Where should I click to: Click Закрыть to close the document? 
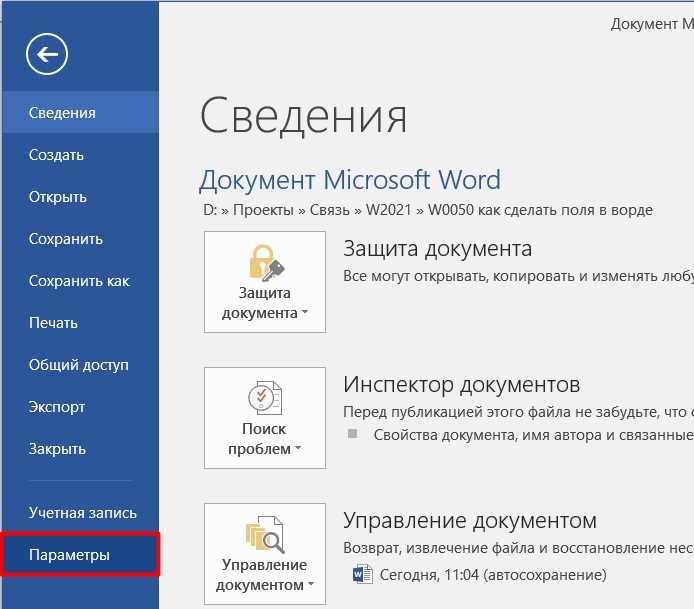tap(80, 449)
